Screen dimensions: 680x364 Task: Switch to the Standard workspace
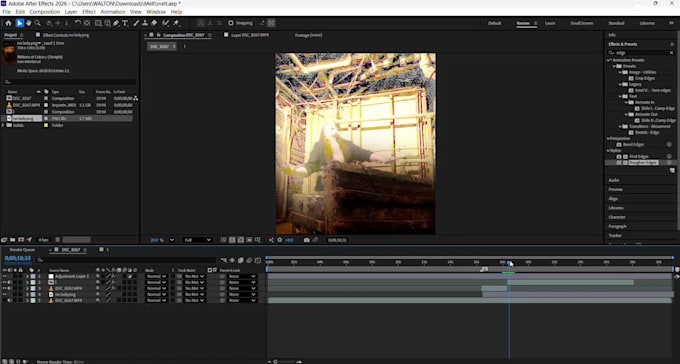point(616,23)
